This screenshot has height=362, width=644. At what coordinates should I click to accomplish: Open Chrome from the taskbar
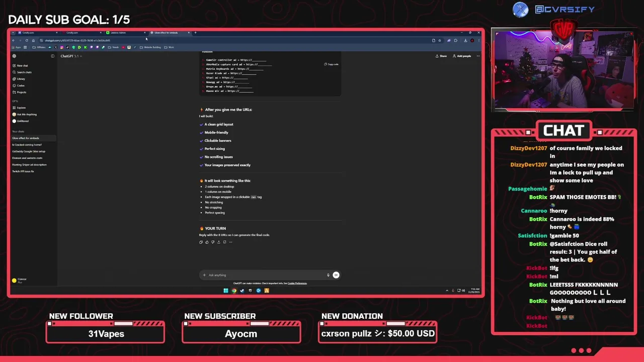(x=234, y=291)
